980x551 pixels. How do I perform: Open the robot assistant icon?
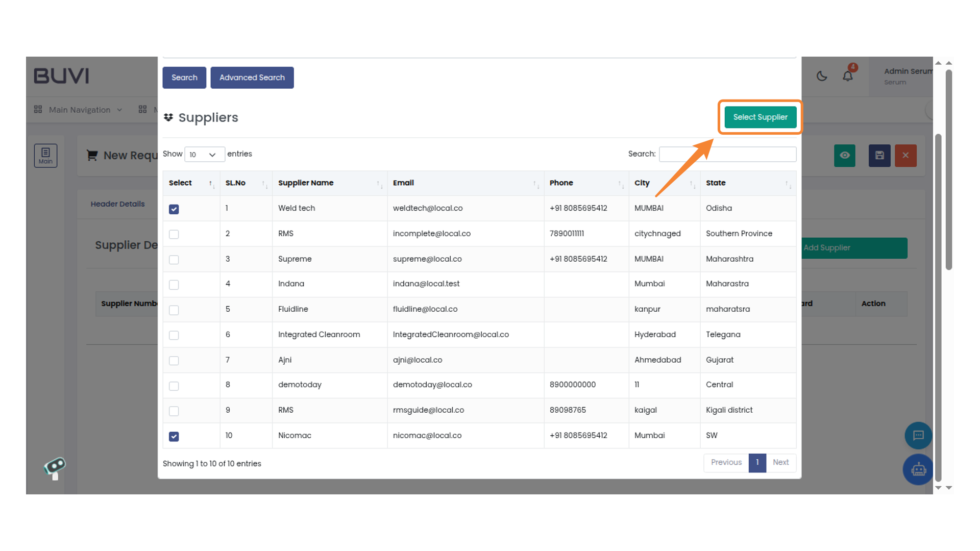pos(918,469)
